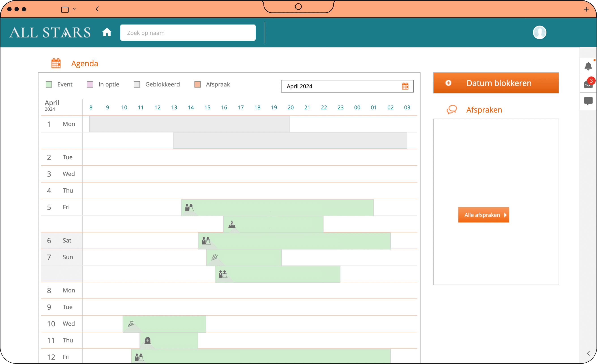Click the Afspraak legend color swatch

(x=197, y=84)
